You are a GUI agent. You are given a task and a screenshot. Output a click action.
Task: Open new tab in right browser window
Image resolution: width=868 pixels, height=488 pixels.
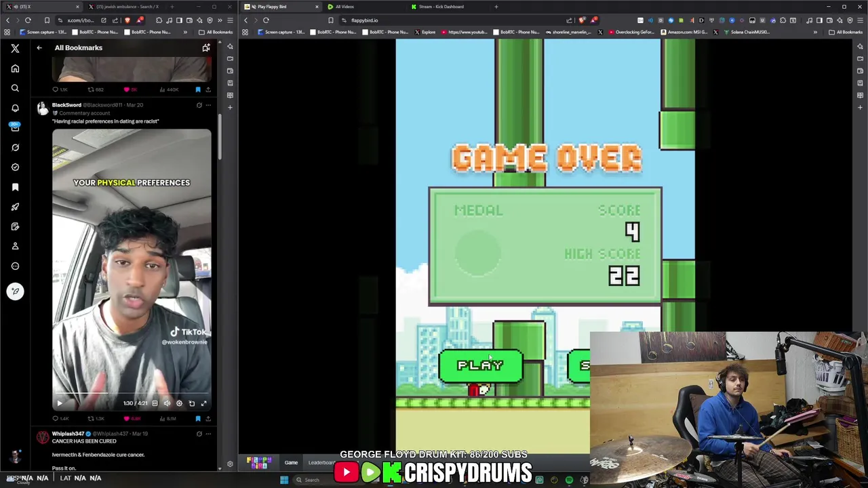click(496, 7)
